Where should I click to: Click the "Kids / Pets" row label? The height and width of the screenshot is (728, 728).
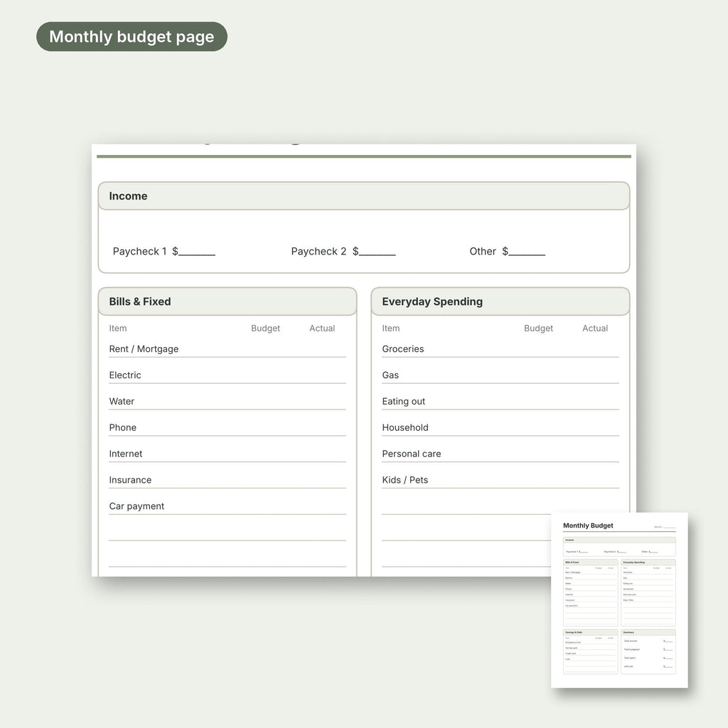405,480
